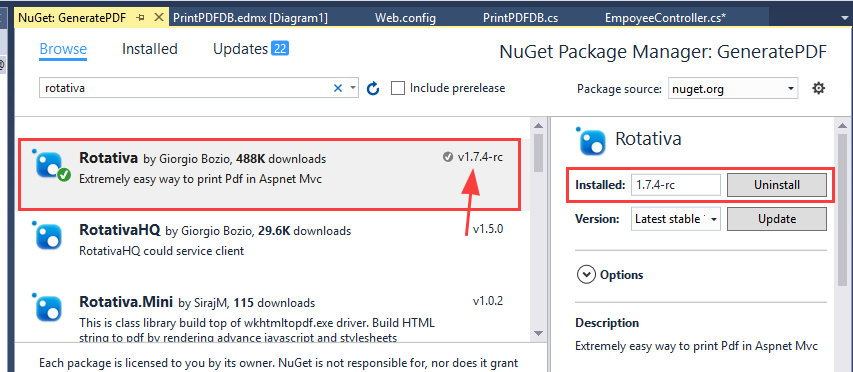The height and width of the screenshot is (372, 853).
Task: Close the NuGet GeneratePDF tab
Action: click(x=159, y=18)
